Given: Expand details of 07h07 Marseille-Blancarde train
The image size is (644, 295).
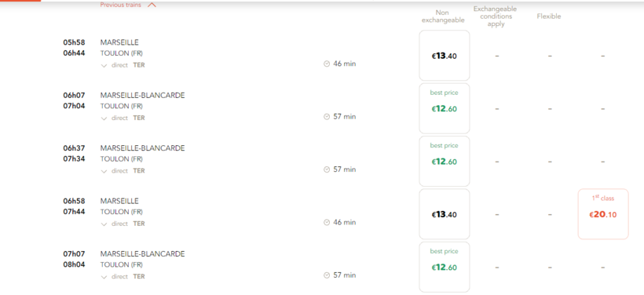Looking at the screenshot, I should [104, 277].
